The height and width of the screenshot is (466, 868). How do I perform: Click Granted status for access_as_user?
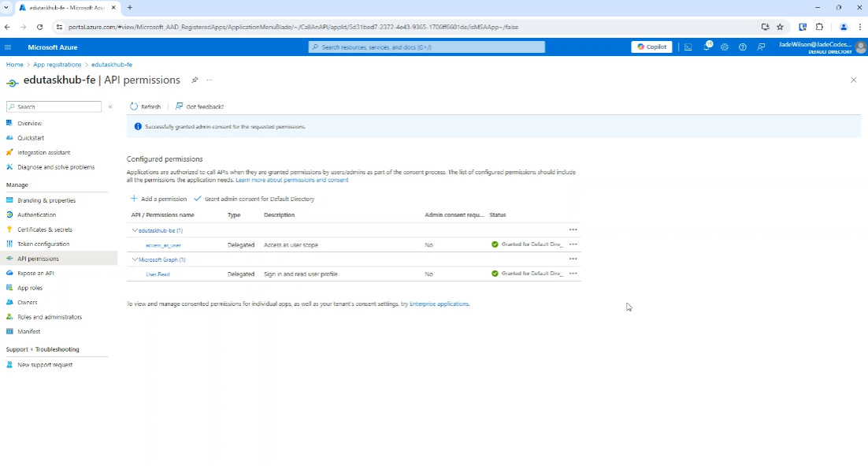[527, 244]
